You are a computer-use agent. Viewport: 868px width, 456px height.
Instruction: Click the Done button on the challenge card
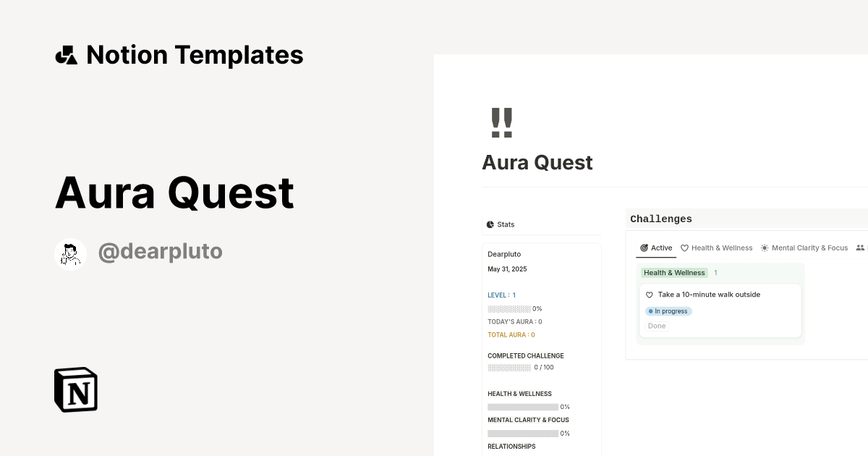click(x=656, y=326)
